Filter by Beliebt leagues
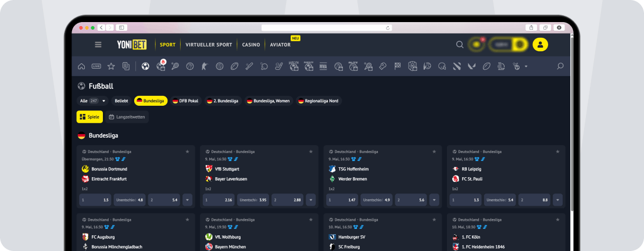This screenshot has height=251, width=644. coord(121,101)
